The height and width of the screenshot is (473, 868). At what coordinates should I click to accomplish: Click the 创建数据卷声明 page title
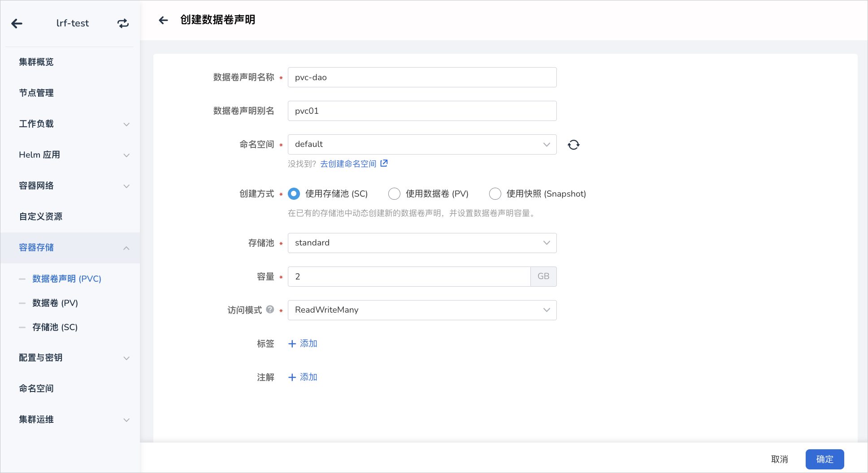pyautogui.click(x=218, y=20)
